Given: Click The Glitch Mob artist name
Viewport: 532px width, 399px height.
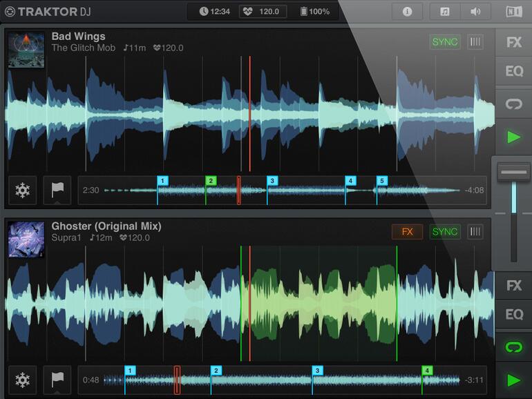Looking at the screenshot, I should click(x=84, y=48).
